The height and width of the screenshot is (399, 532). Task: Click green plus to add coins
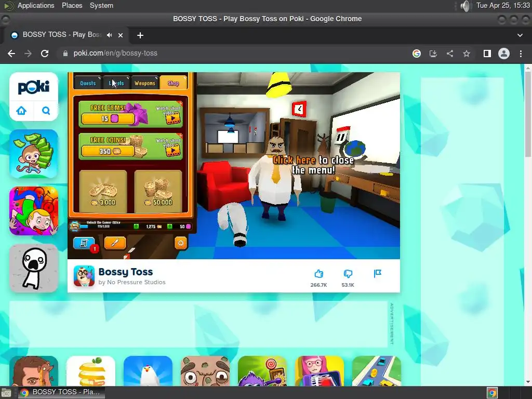click(136, 227)
